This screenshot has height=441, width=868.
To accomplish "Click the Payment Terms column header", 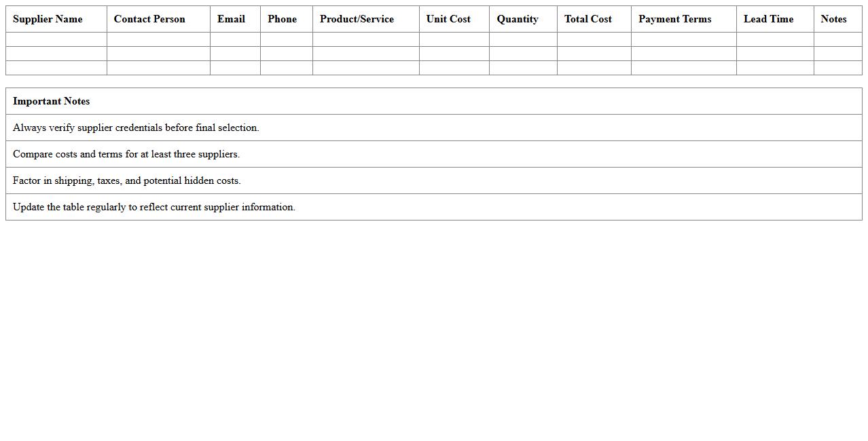I will point(674,19).
